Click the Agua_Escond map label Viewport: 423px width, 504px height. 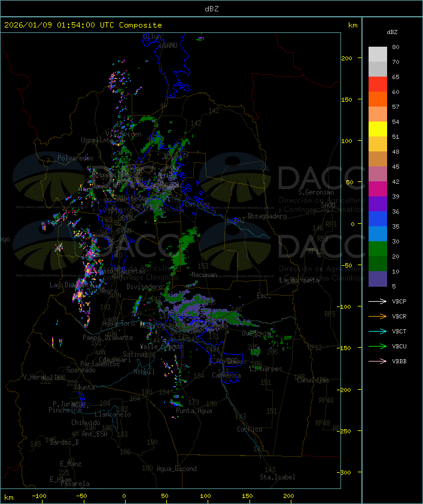coord(176,469)
